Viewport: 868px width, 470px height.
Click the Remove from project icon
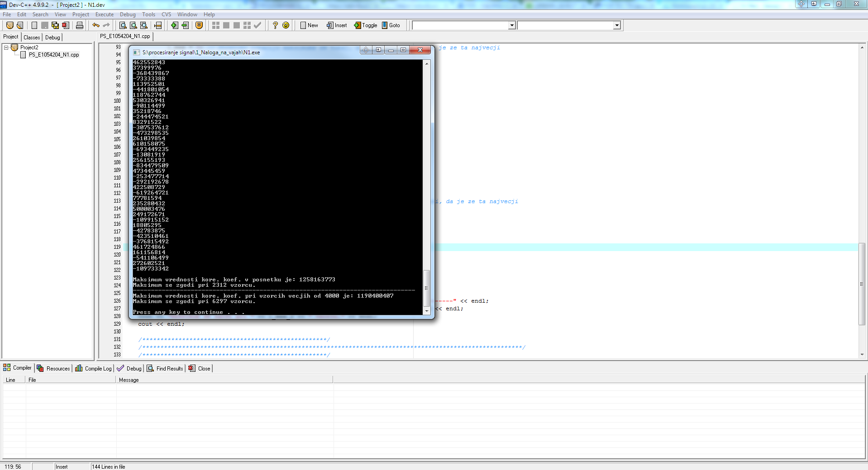pyautogui.click(x=185, y=25)
